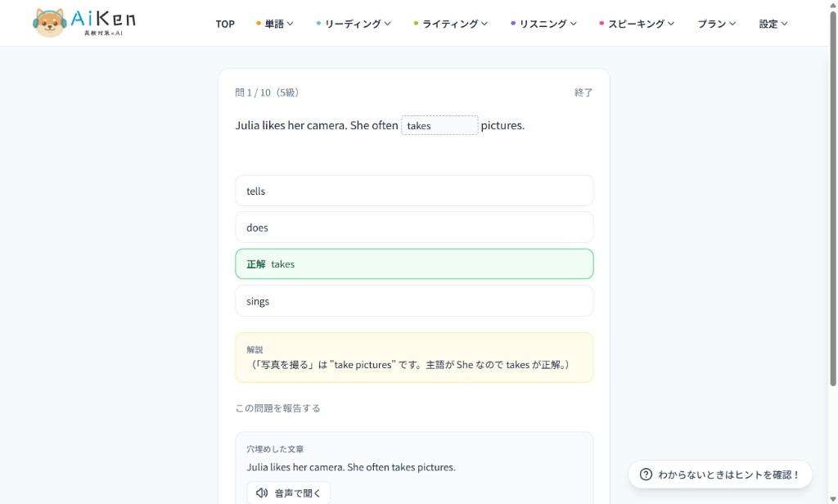This screenshot has height=504, width=838.
Task: Open the ライティング menu
Action: 451,24
